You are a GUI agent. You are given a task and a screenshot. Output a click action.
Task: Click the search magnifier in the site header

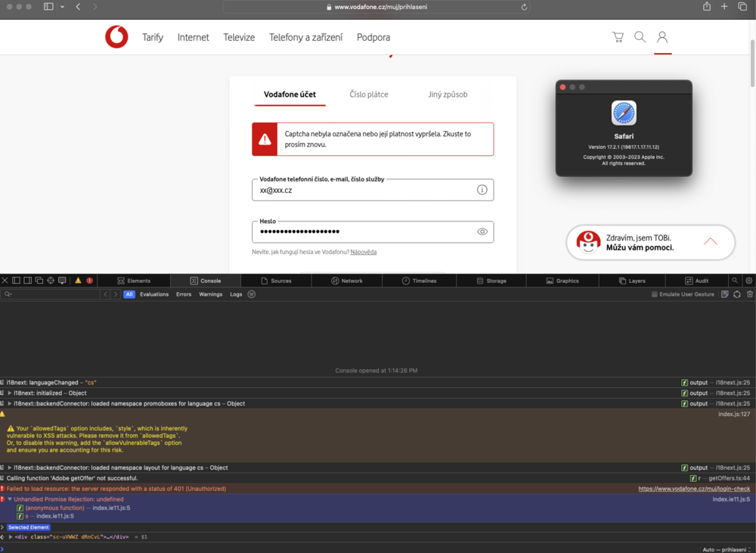(640, 37)
